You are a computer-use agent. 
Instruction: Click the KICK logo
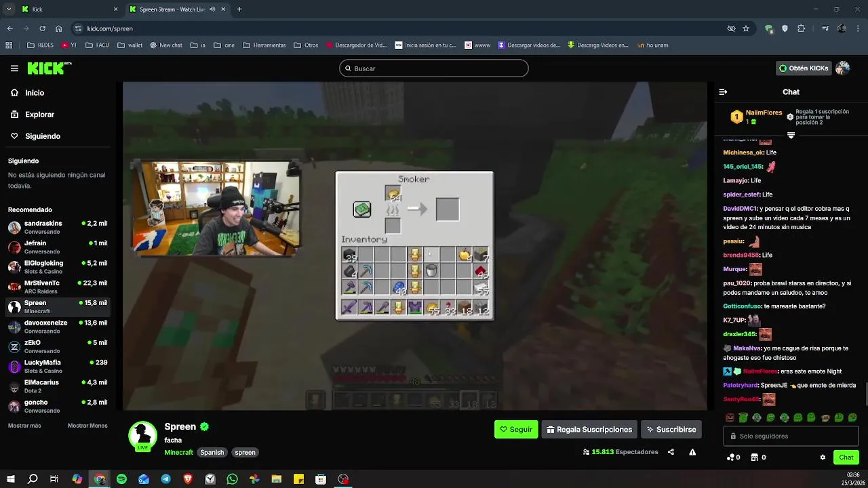coord(50,68)
